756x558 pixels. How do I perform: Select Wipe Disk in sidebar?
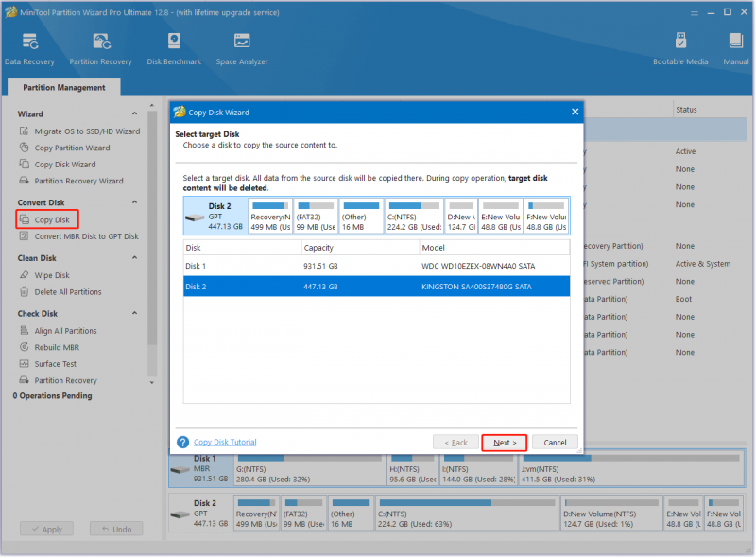point(52,275)
